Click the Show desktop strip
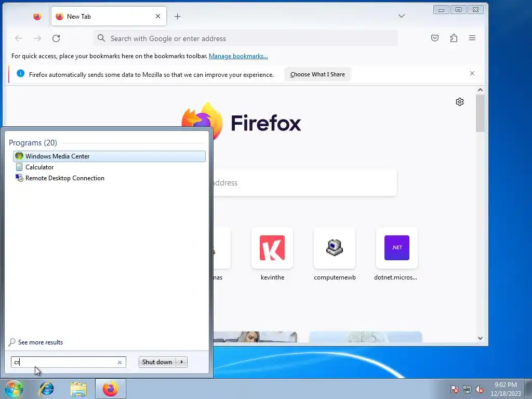Viewport: 532px width, 399px height. pos(528,389)
